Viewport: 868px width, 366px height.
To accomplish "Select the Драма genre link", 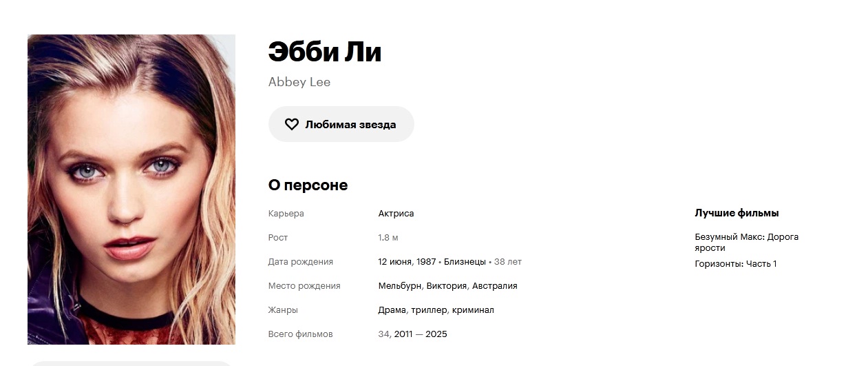I will [392, 310].
